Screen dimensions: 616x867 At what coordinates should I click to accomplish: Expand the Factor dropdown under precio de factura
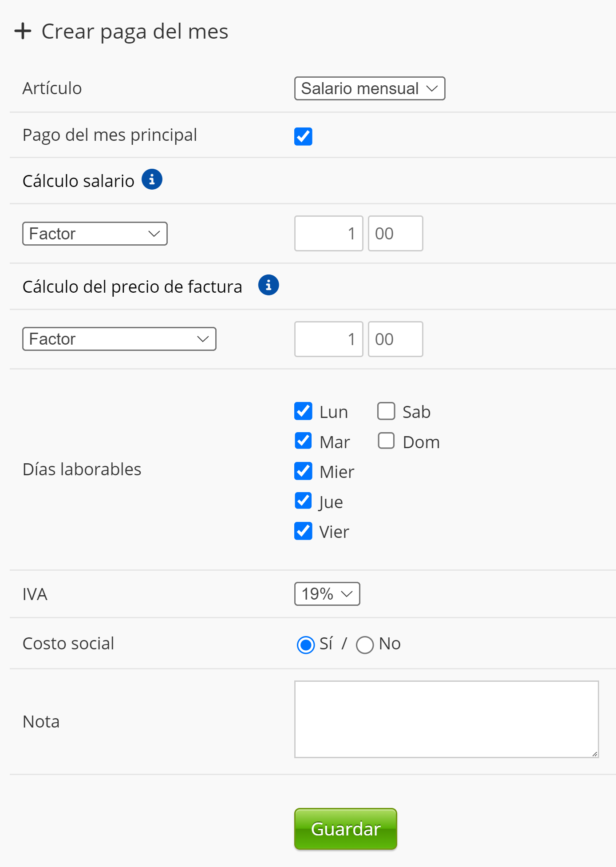(x=119, y=339)
